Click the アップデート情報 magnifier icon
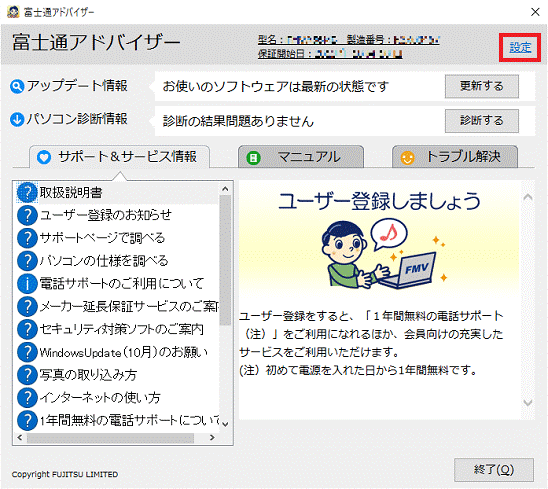The height and width of the screenshot is (489, 548). [x=17, y=86]
